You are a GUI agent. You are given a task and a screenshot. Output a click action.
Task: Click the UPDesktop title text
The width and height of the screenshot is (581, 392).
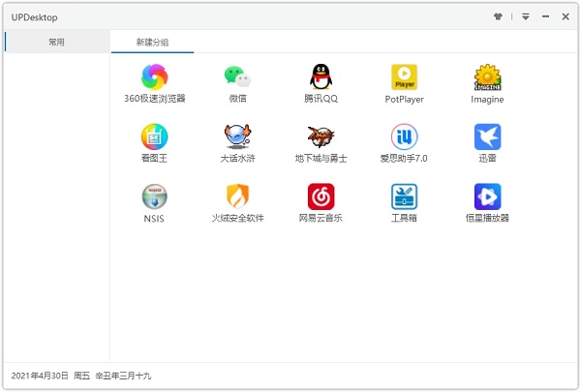[x=35, y=17]
